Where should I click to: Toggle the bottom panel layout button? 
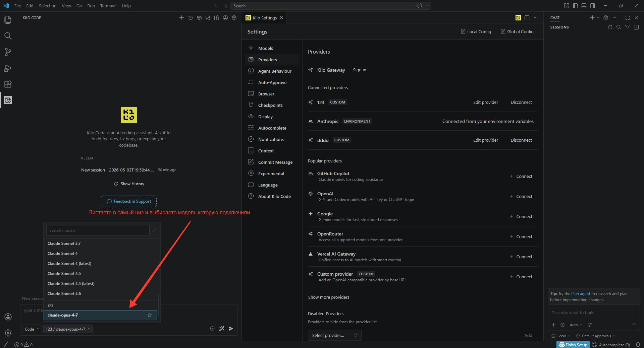point(584,6)
